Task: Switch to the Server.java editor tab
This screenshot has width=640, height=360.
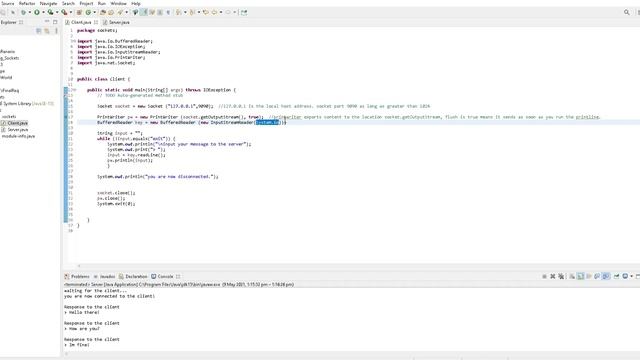Action: pos(116,22)
